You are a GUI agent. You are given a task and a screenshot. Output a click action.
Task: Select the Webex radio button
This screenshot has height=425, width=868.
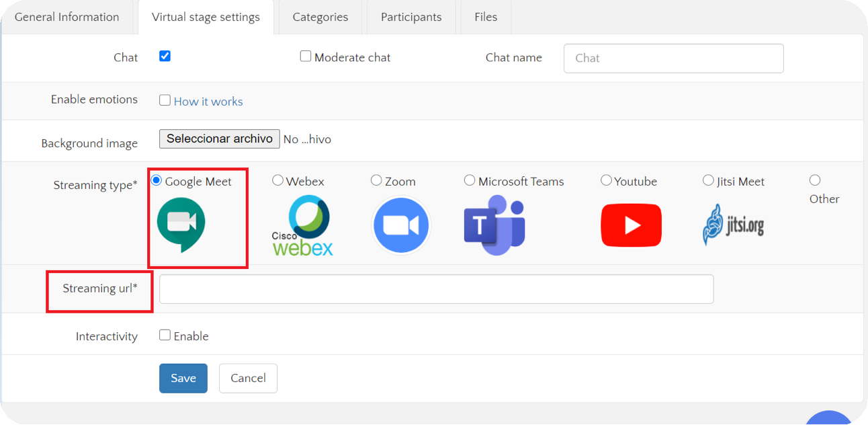pyautogui.click(x=277, y=180)
